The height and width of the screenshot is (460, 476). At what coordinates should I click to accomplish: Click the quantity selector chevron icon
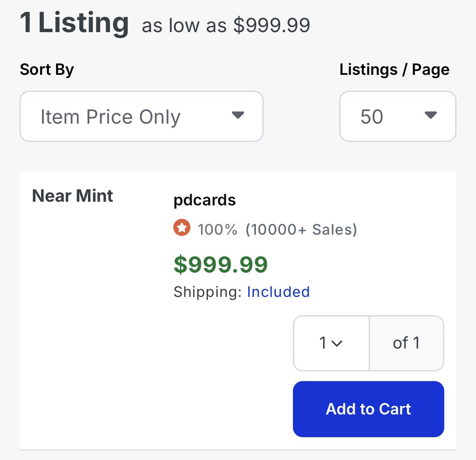[337, 344]
